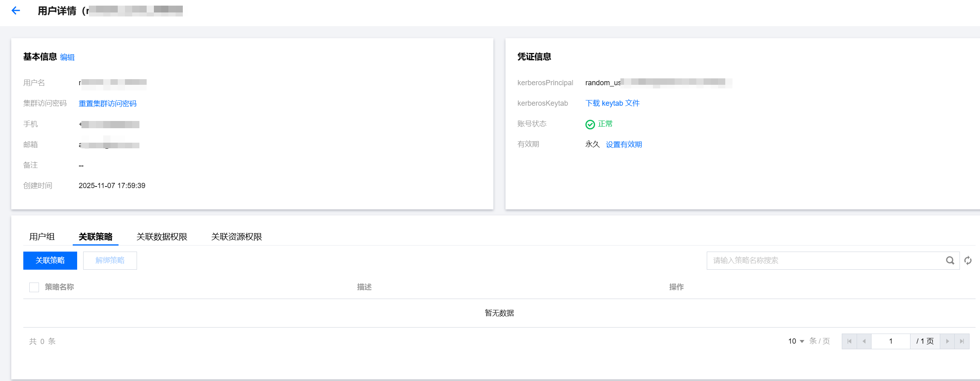Select the 关联策略 tab
Image resolution: width=980 pixels, height=381 pixels.
[96, 237]
